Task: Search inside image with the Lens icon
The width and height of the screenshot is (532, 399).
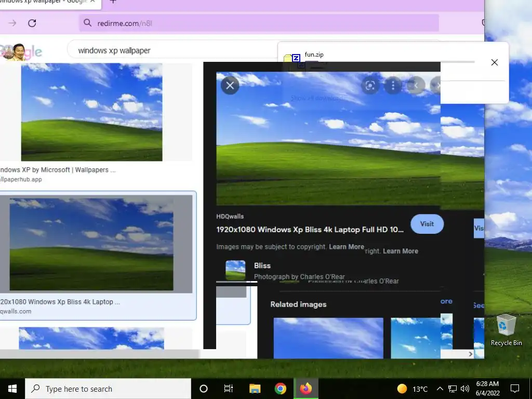Action: pyautogui.click(x=370, y=86)
